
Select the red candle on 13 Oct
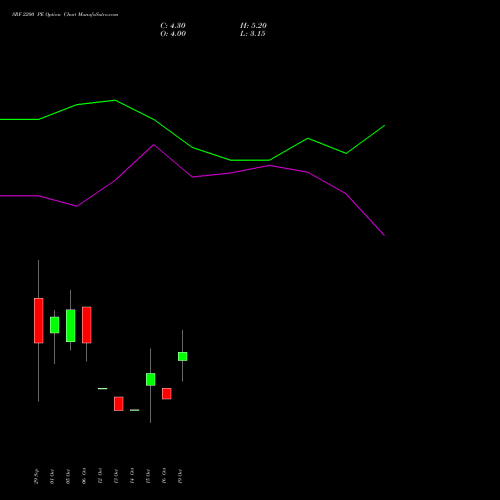pos(119,404)
